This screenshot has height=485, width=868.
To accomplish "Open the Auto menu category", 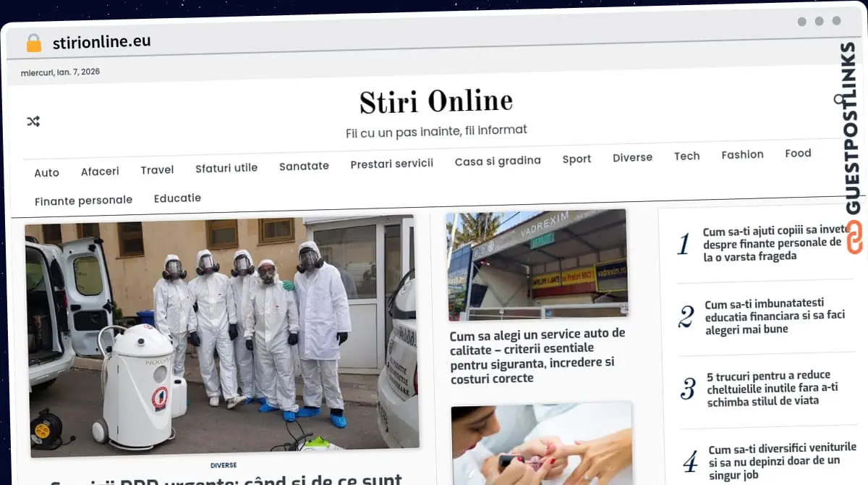I will point(47,173).
